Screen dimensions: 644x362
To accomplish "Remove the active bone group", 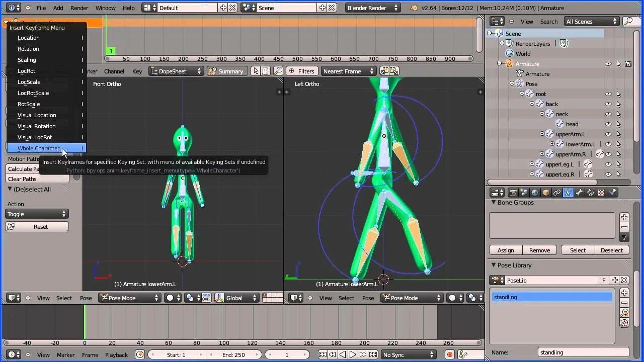I will 624,227.
